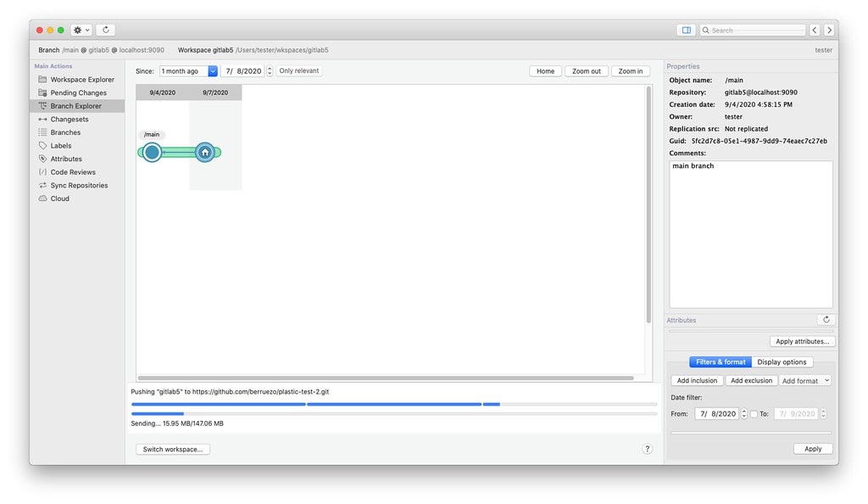The image size is (868, 504).
Task: Open the Cloud view
Action: (59, 198)
